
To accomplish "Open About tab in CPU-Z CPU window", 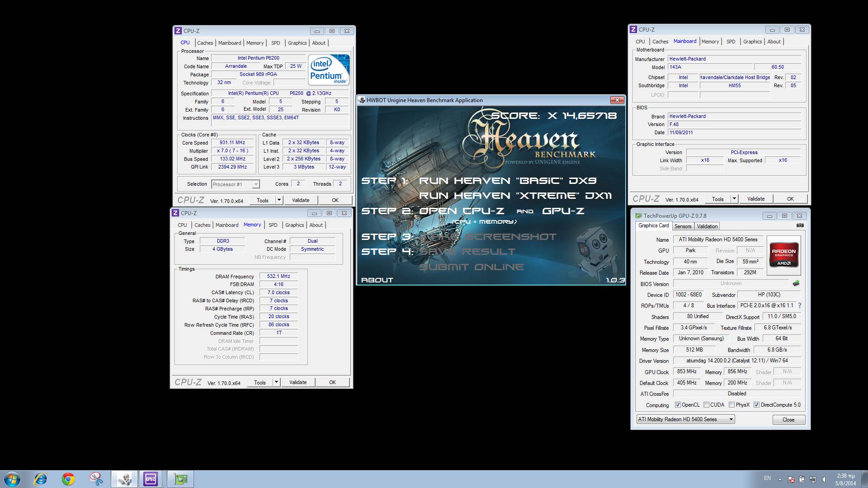I will [x=319, y=43].
